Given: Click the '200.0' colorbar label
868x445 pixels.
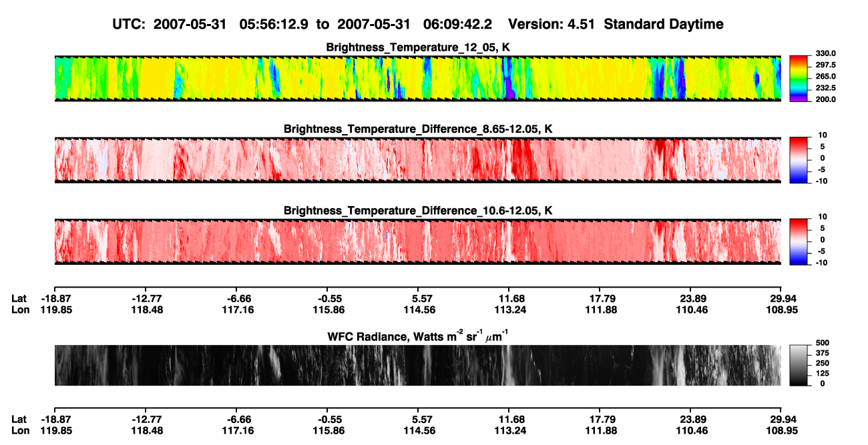Looking at the screenshot, I should pos(825,99).
